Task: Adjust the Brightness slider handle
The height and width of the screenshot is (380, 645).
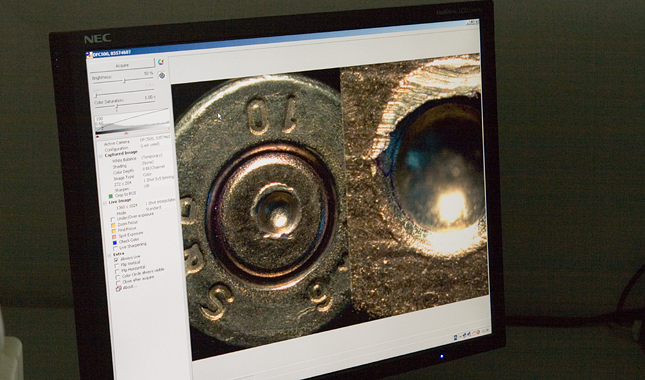Action: coord(124,81)
